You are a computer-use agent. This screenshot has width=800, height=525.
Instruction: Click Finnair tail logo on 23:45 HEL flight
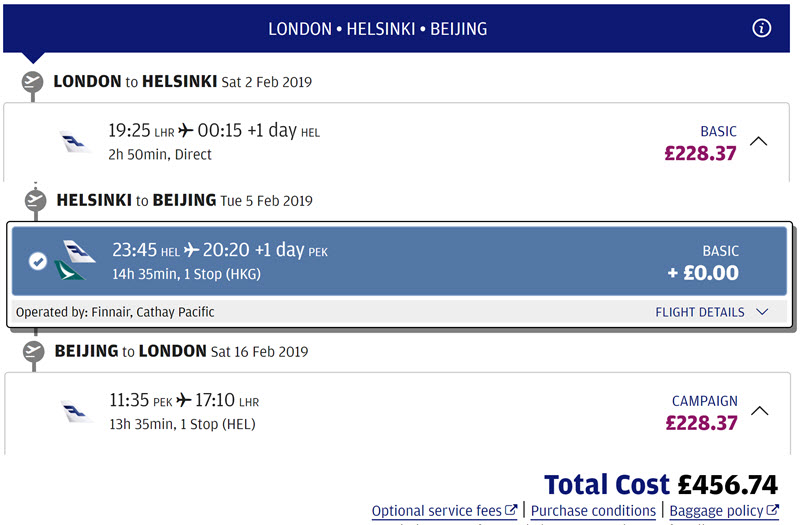coord(79,252)
